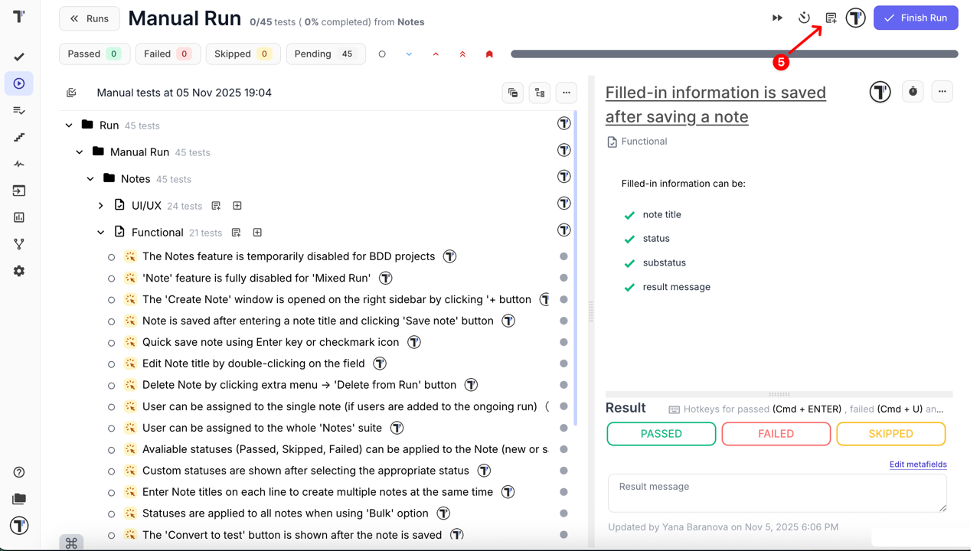Open the three-dots menu above test tree
The height and width of the screenshot is (551, 980).
(567, 93)
